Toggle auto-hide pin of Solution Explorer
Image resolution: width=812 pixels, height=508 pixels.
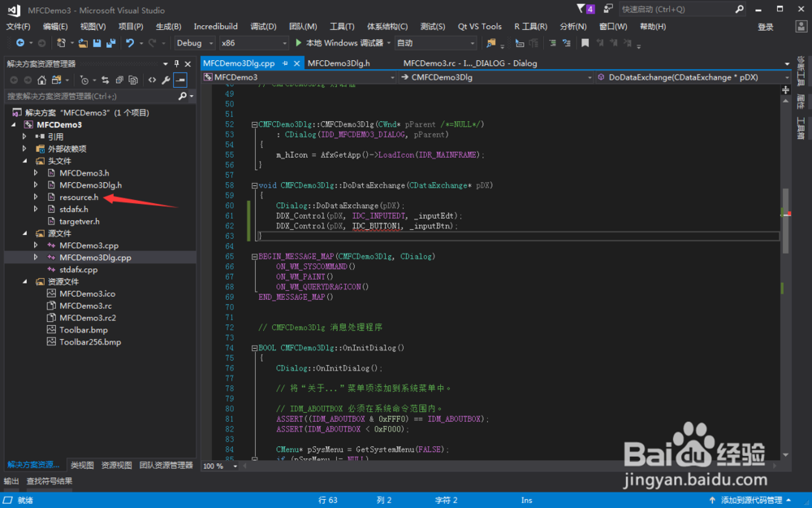(176, 63)
